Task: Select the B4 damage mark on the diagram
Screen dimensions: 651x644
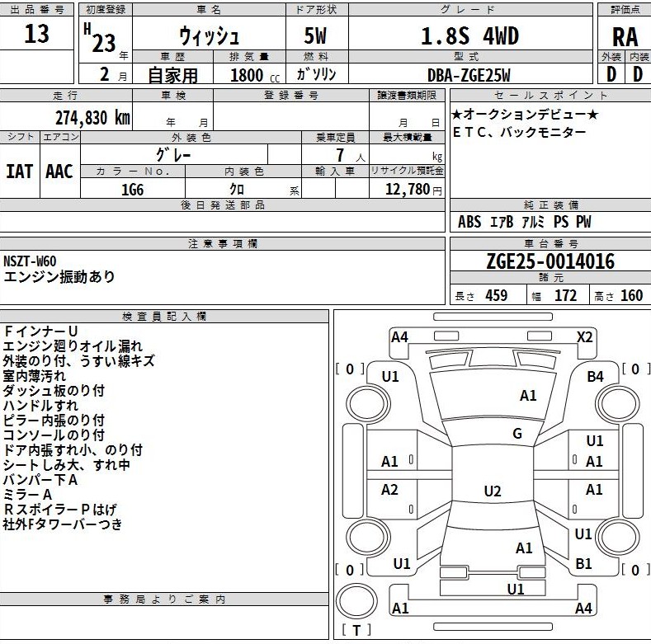Action: click(x=595, y=377)
